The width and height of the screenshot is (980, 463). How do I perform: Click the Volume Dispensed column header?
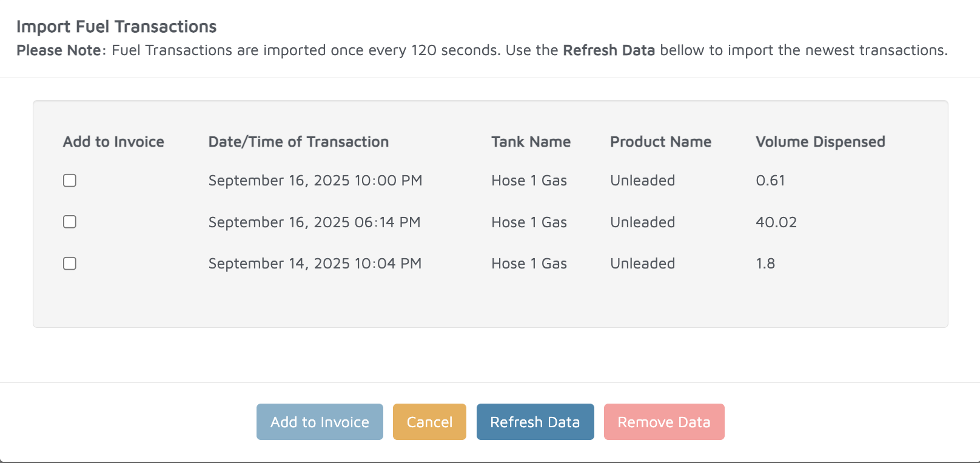(x=820, y=142)
